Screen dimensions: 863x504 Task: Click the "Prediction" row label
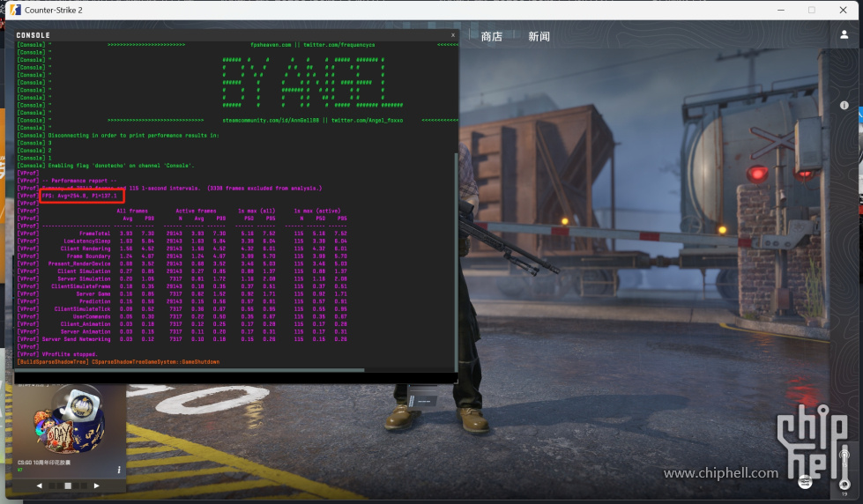pos(94,301)
